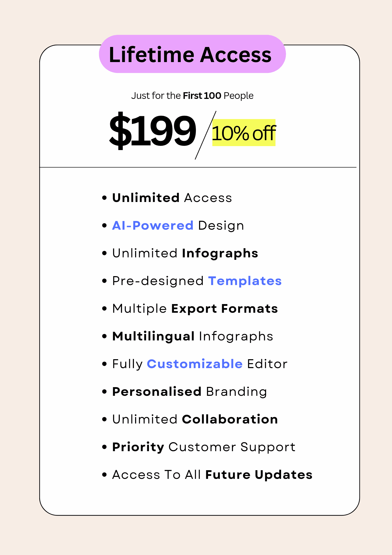Select the Multiple Export Formats feature
The height and width of the screenshot is (555, 392).
195,309
